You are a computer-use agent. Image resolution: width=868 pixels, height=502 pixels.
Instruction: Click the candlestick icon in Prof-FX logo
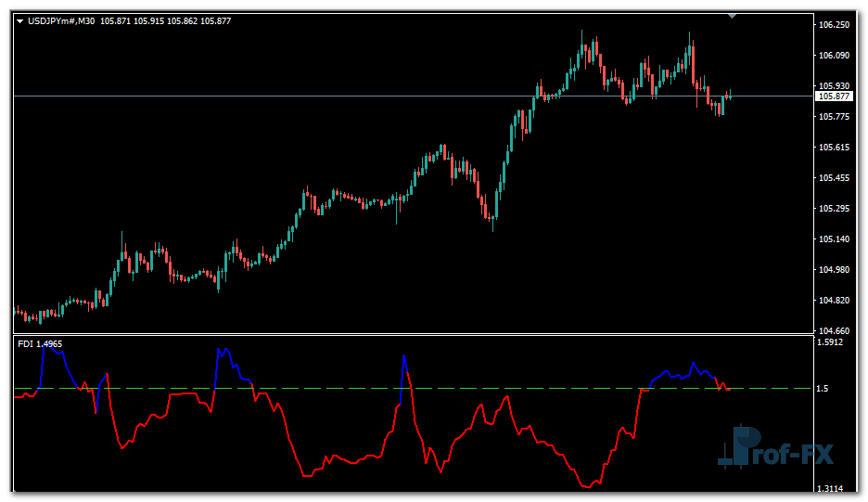[x=739, y=446]
